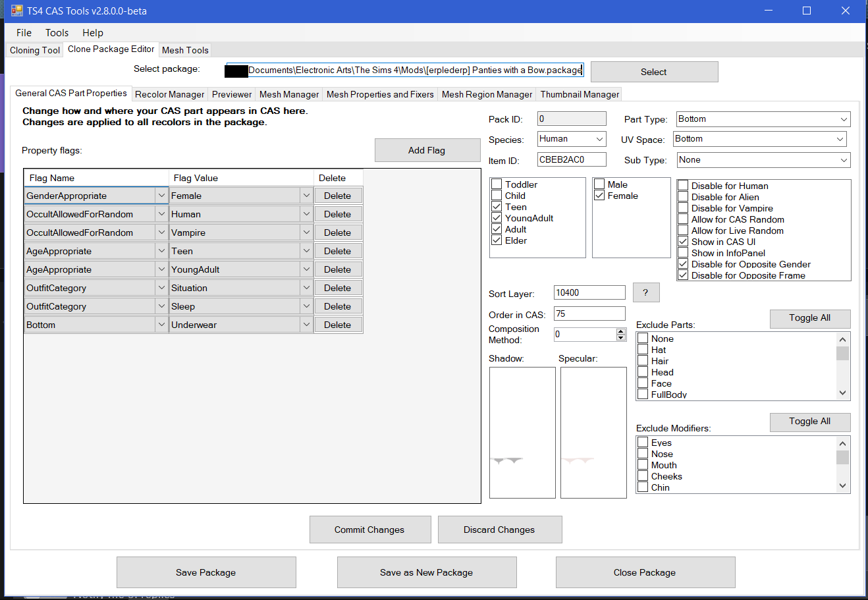Uncheck Disable for Opposite Gender
868x600 pixels.
pyautogui.click(x=683, y=264)
